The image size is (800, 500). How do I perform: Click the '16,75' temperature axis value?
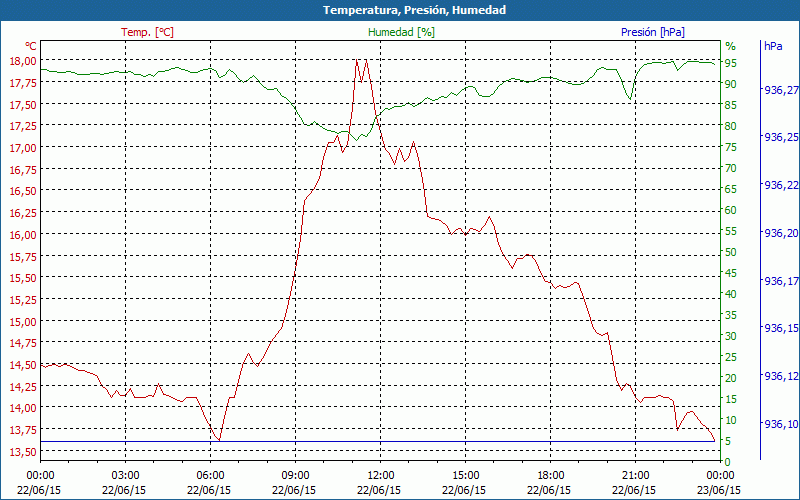tap(23, 169)
